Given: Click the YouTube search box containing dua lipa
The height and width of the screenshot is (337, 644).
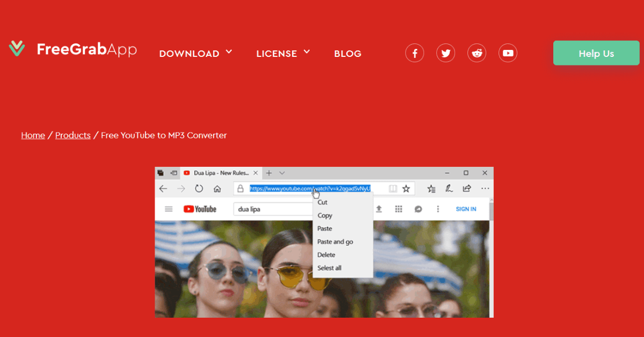Looking at the screenshot, I should pos(273,209).
